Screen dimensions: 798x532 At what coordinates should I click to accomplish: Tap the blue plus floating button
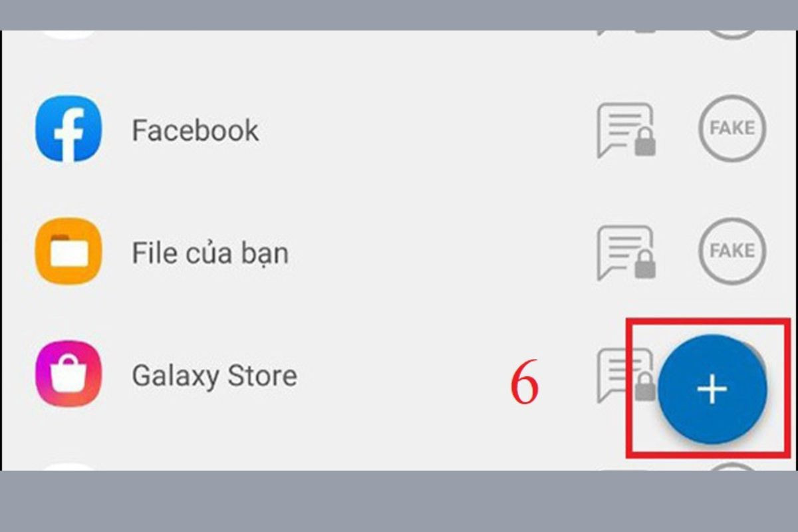click(712, 390)
